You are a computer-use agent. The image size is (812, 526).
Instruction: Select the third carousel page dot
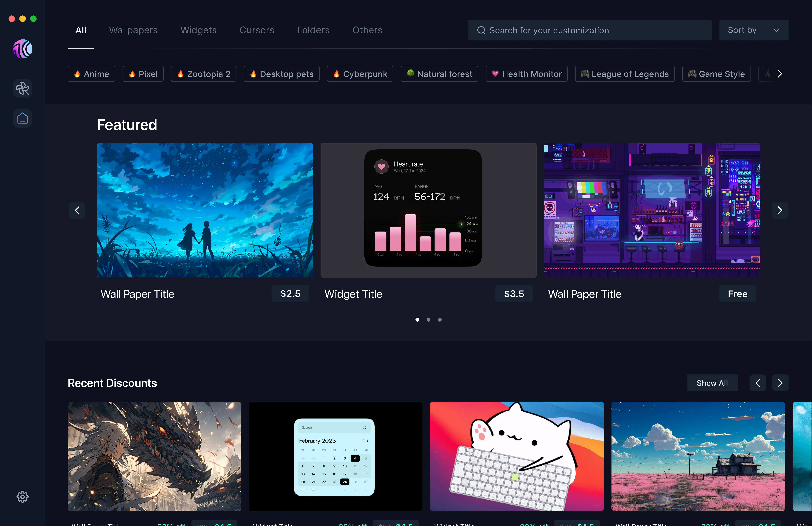tap(440, 320)
